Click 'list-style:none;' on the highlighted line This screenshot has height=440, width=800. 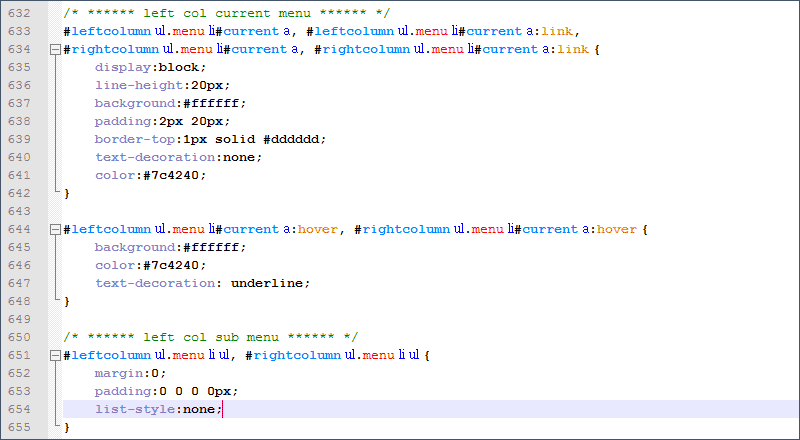[x=157, y=409]
